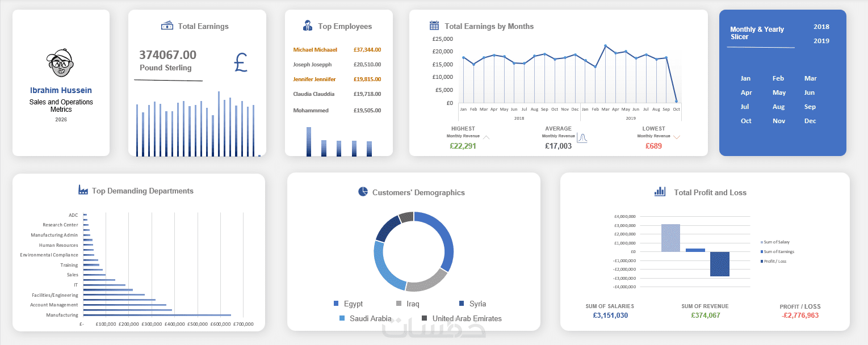Click the bar chart icon beside Total Profit and Loss
The width and height of the screenshot is (868, 345).
[x=660, y=191]
